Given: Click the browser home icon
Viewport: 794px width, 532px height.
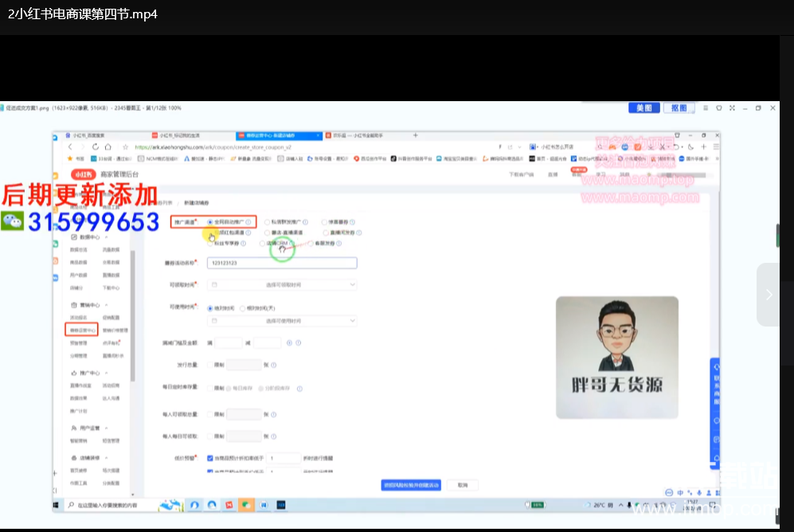Looking at the screenshot, I should [110, 147].
